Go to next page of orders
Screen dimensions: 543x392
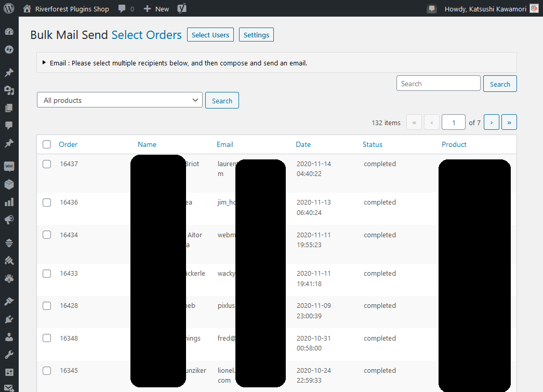491,123
